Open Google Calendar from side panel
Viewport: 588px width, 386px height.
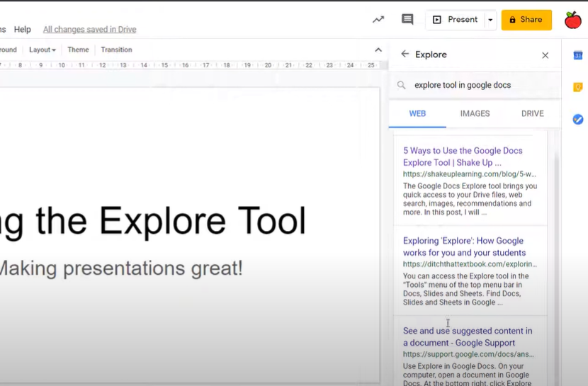click(x=577, y=55)
